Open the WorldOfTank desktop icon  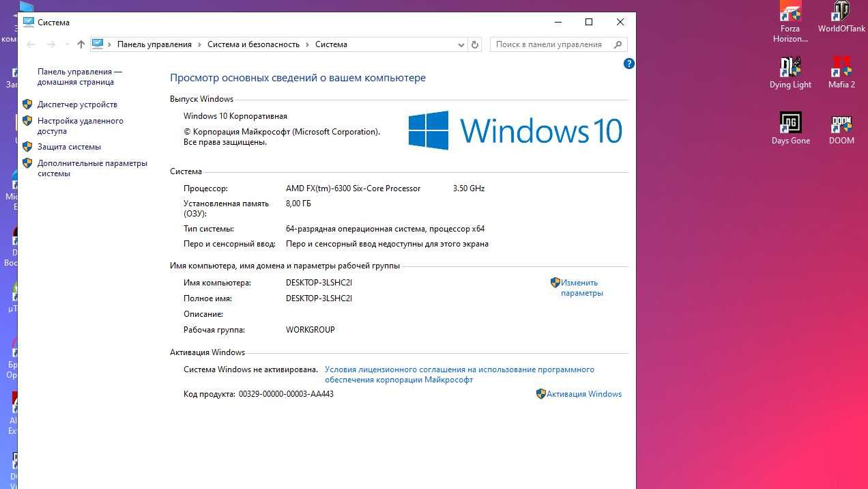pos(841,17)
